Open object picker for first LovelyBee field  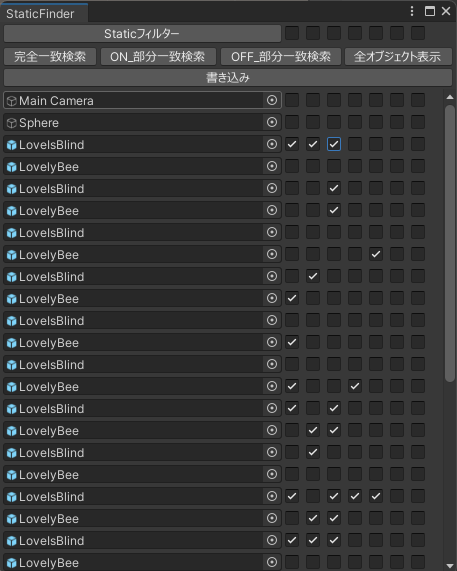pyautogui.click(x=272, y=166)
